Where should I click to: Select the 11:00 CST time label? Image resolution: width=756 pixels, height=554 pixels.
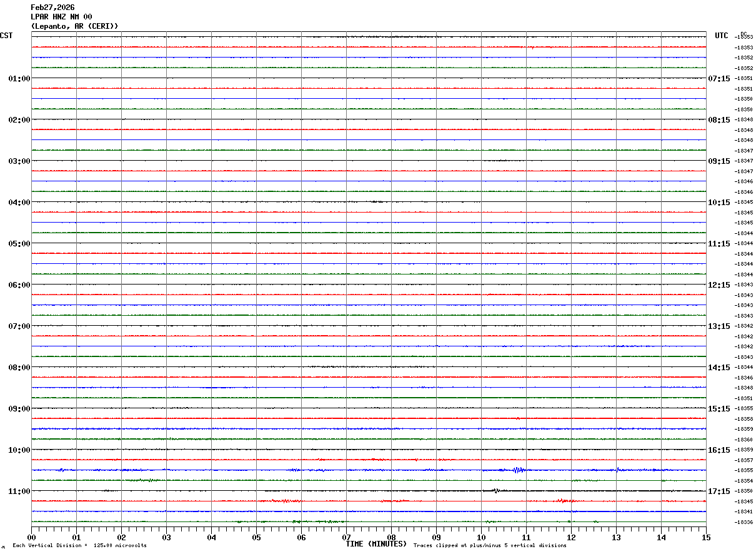pos(19,491)
